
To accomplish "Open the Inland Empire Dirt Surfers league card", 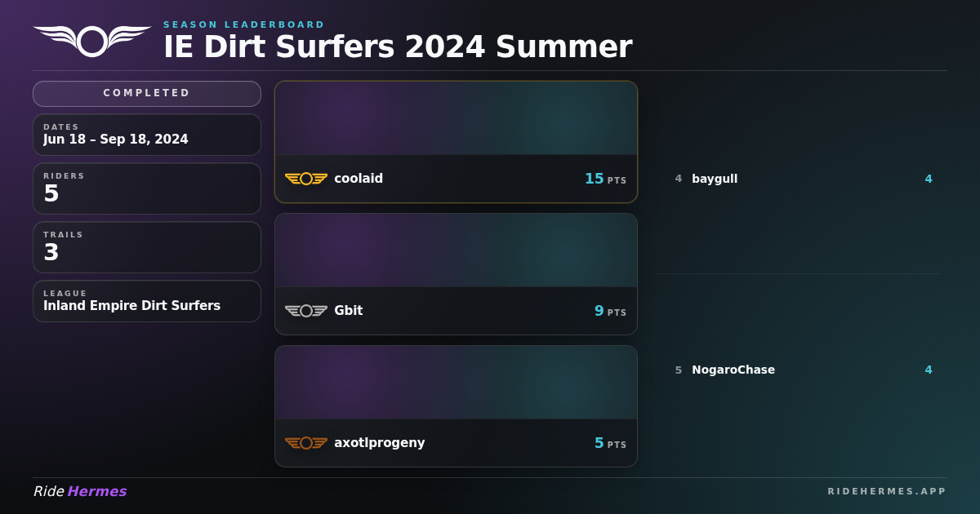I will [x=147, y=301].
